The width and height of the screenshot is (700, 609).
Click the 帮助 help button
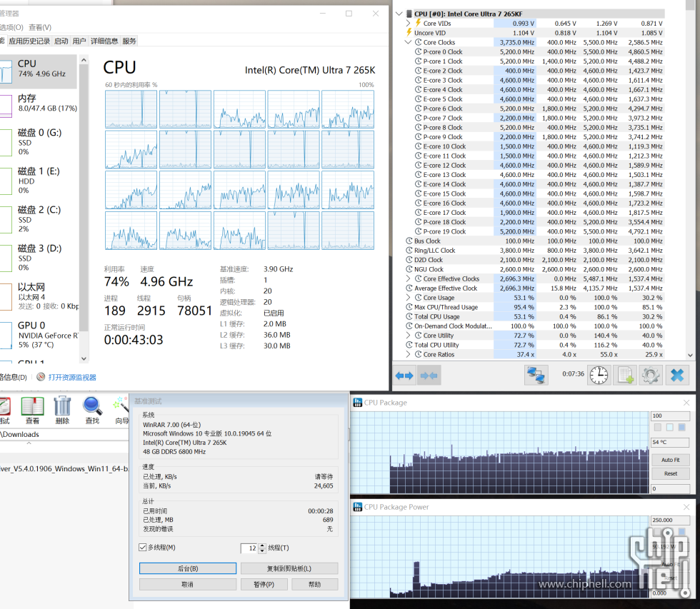tap(315, 585)
